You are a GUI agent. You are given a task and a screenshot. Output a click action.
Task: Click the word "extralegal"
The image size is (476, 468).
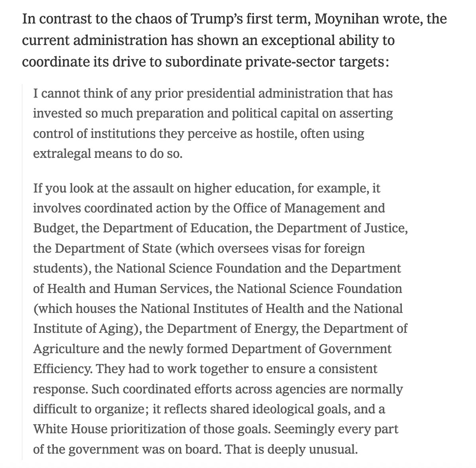click(61, 153)
